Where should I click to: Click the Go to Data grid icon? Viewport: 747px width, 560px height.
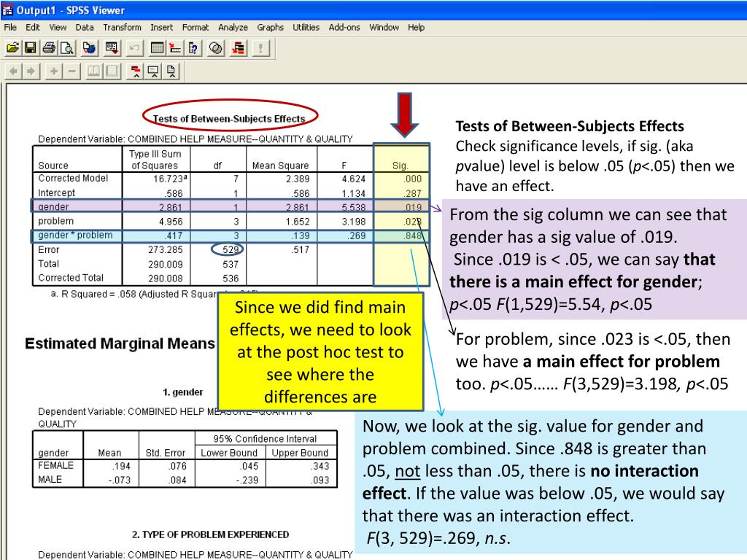tap(158, 48)
